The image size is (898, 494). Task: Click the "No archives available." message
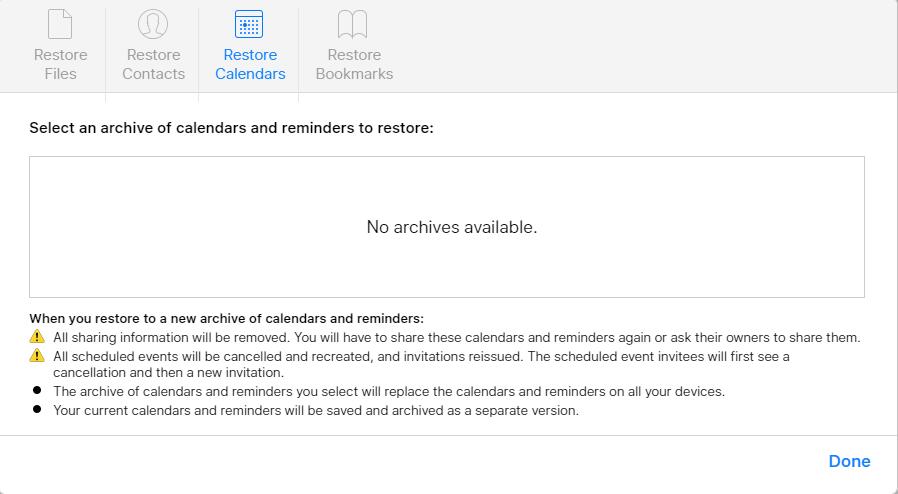pos(452,227)
